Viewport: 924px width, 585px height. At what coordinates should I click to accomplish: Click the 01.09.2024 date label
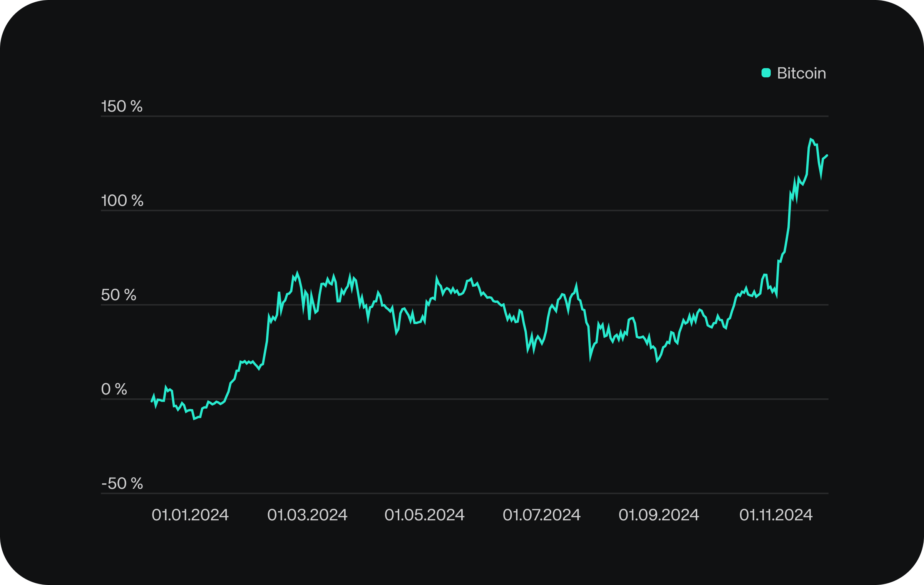point(658,515)
